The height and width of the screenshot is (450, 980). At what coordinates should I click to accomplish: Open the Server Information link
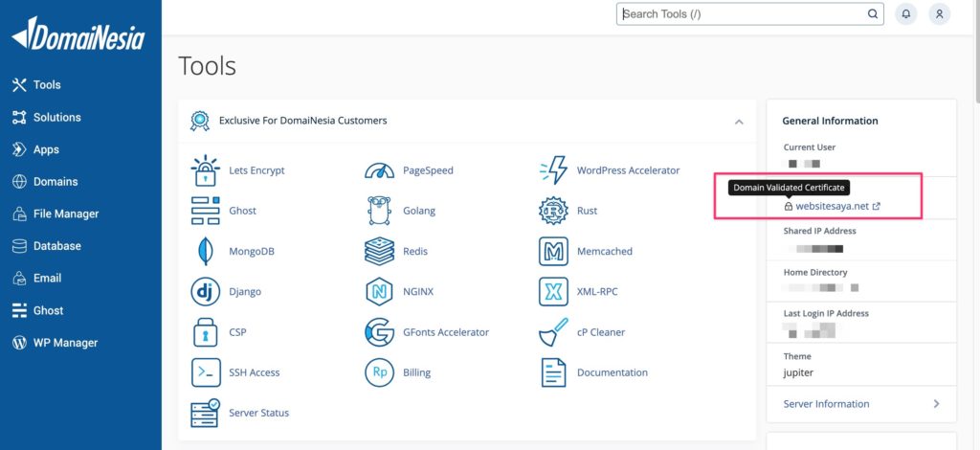point(826,404)
